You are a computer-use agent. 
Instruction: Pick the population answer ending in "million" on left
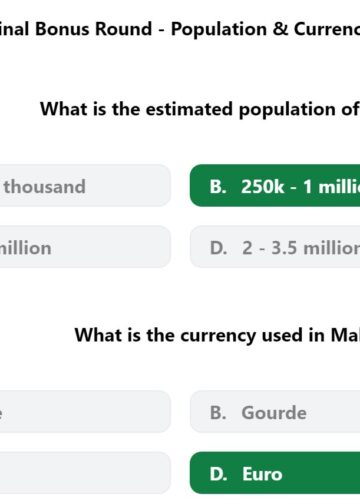(85, 247)
